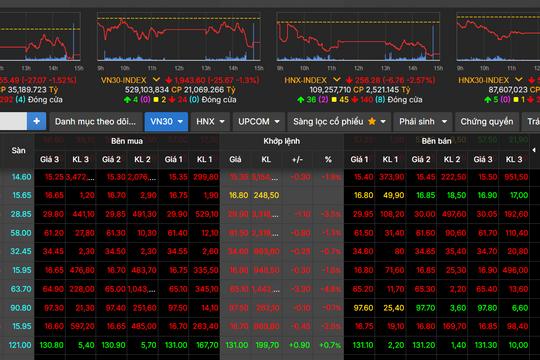Expand Sàng lọc cổ phiếu dropdown arrow
Screen dimensions: 540x360
(x=383, y=122)
